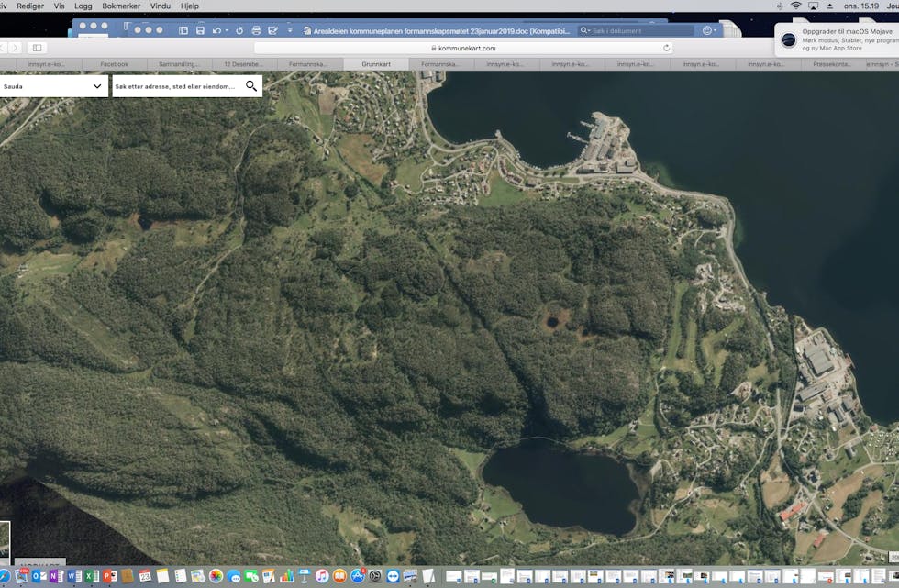Open PowerPoint from the Dock
The width and height of the screenshot is (899, 588).
point(109,576)
